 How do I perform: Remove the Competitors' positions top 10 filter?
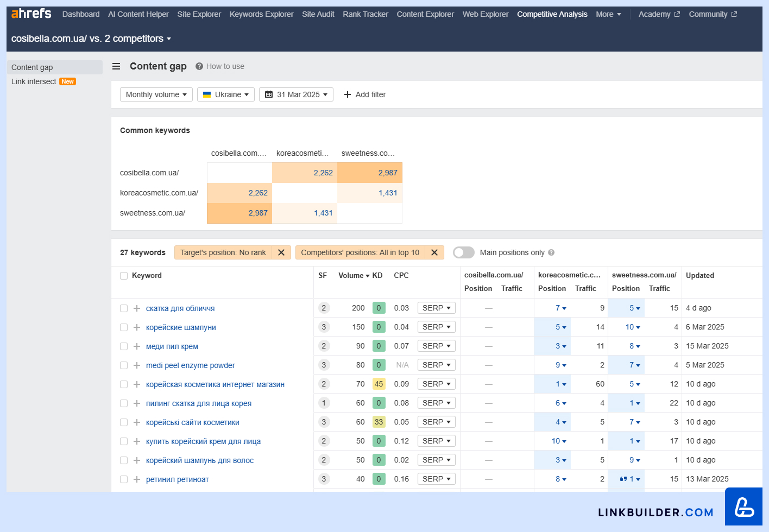point(434,252)
